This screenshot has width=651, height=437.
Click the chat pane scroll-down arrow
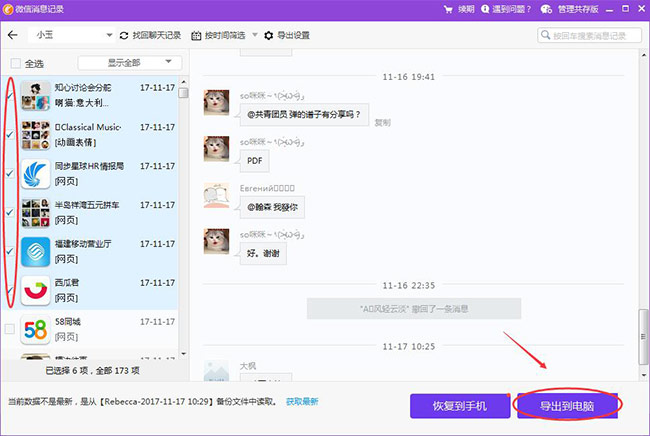pos(644,375)
